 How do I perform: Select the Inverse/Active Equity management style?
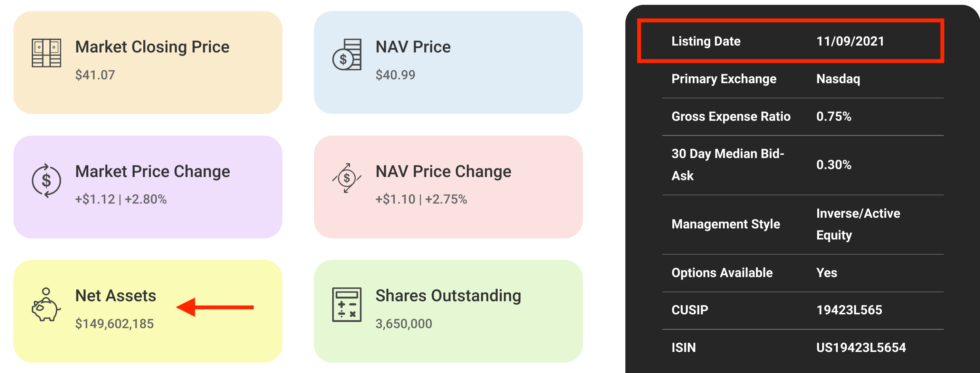[x=858, y=224]
